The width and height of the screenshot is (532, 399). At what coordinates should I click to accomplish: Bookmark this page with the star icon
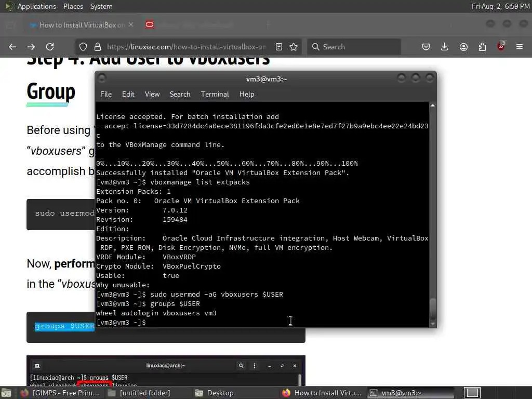294,47
